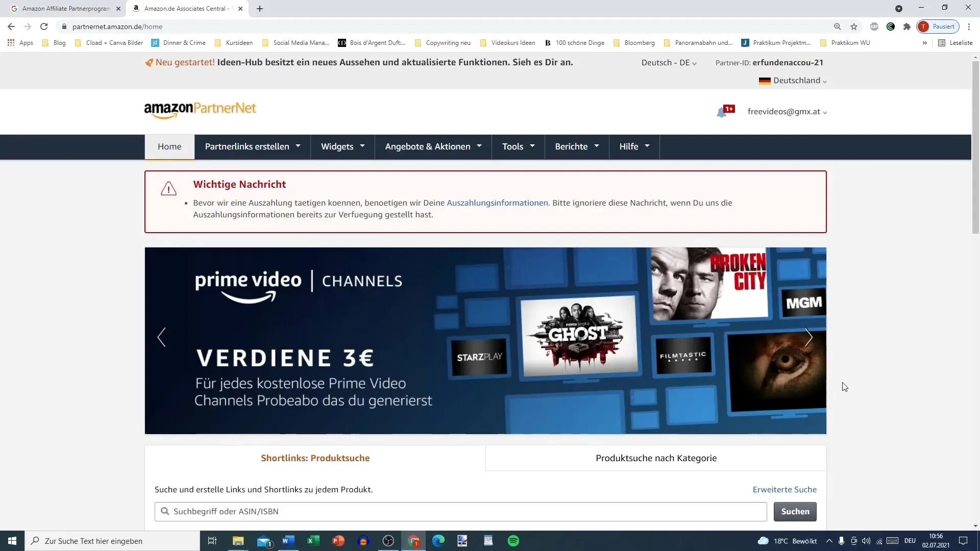Open Ideen-Hub announcement banner text
Viewport: 980px width, 551px height.
click(x=395, y=63)
